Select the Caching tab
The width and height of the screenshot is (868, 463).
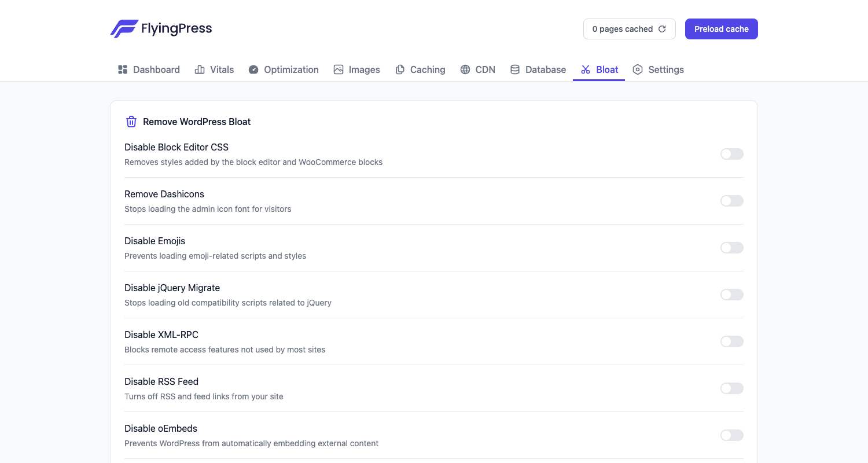(420, 69)
